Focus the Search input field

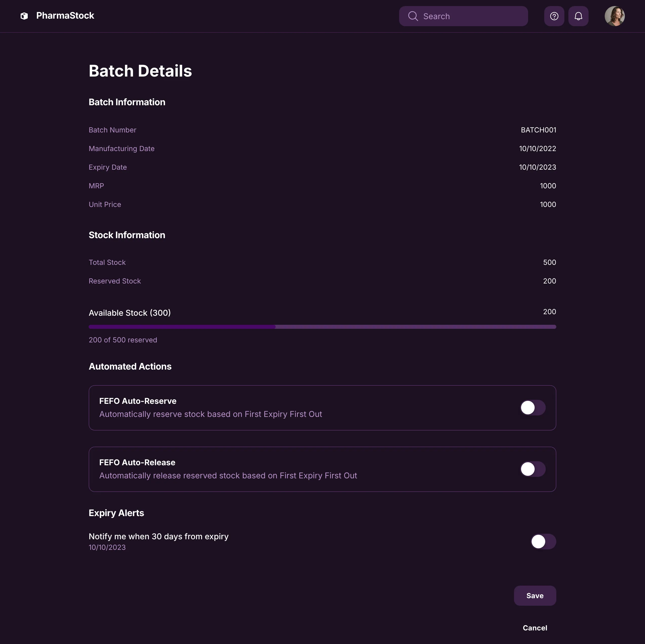pyautogui.click(x=471, y=16)
